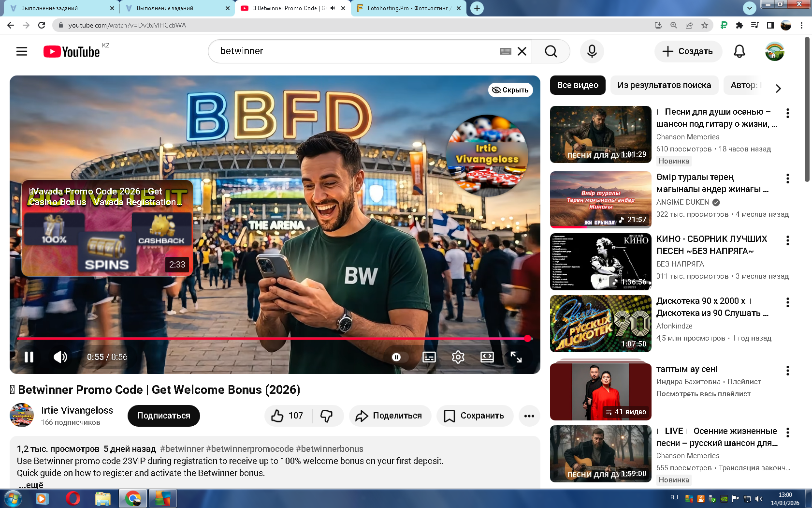The height and width of the screenshot is (508, 812).
Task: Click the "Поделиться" share button
Action: (x=390, y=416)
